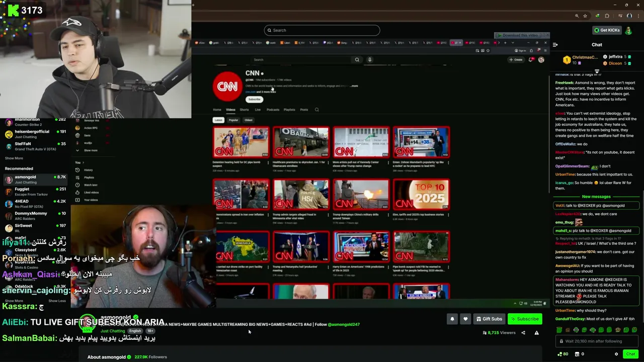Open the Kick user avatar menu

628,30
